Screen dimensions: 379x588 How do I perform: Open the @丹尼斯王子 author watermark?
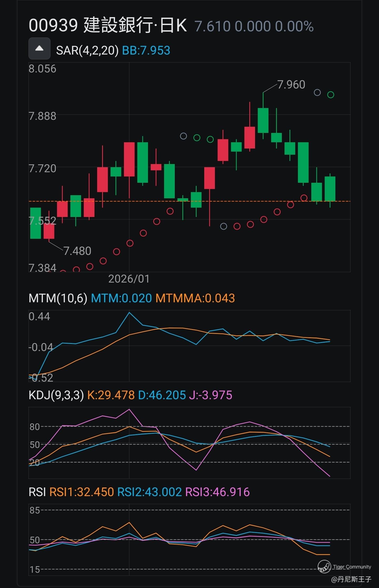[x=351, y=579]
